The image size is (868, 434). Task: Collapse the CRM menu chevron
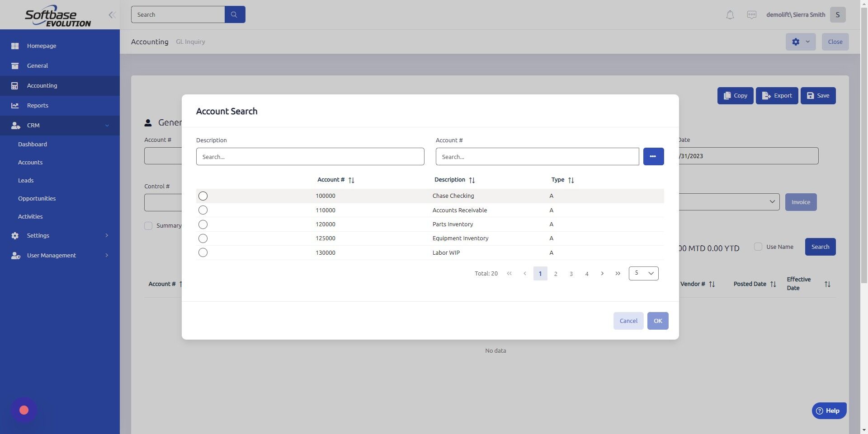(107, 126)
